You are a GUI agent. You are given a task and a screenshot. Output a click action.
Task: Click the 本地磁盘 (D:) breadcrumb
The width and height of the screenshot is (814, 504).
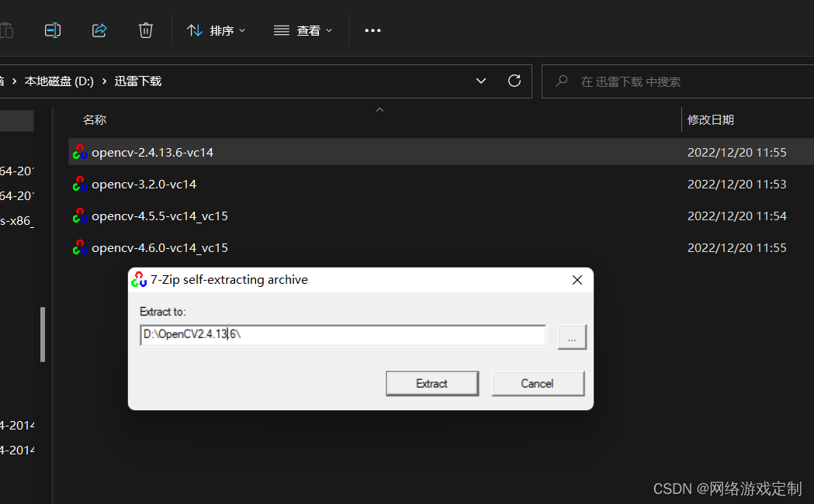[59, 81]
